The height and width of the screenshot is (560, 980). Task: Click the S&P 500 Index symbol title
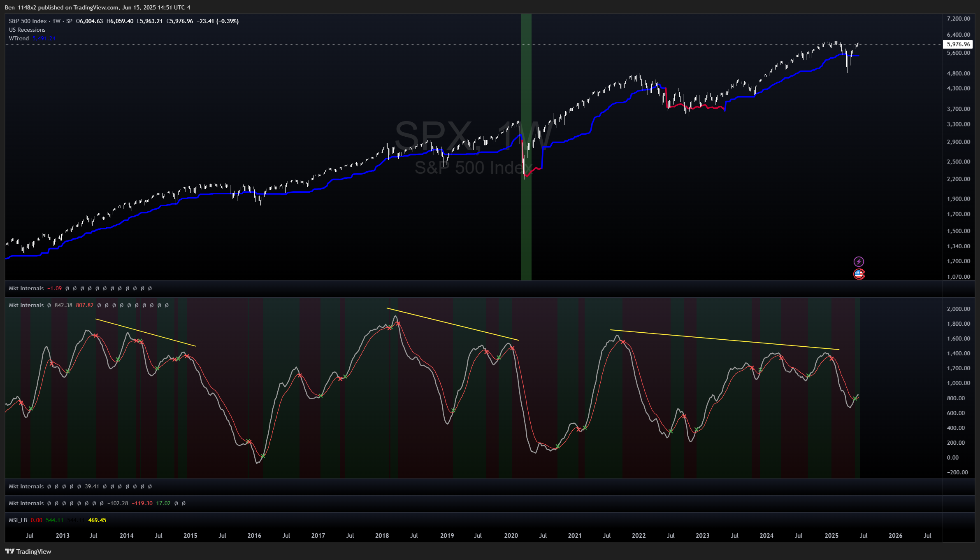pyautogui.click(x=28, y=21)
